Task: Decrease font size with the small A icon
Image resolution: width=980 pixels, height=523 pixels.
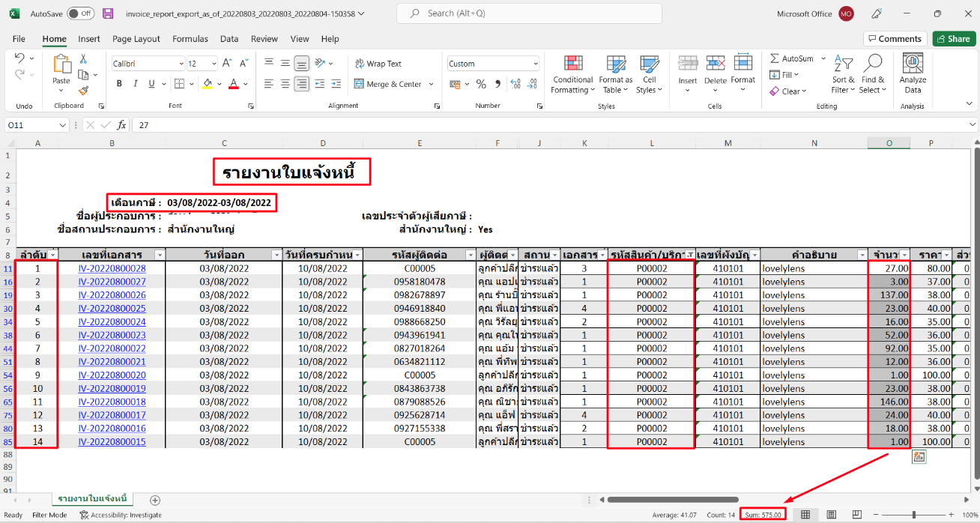Action: [244, 64]
